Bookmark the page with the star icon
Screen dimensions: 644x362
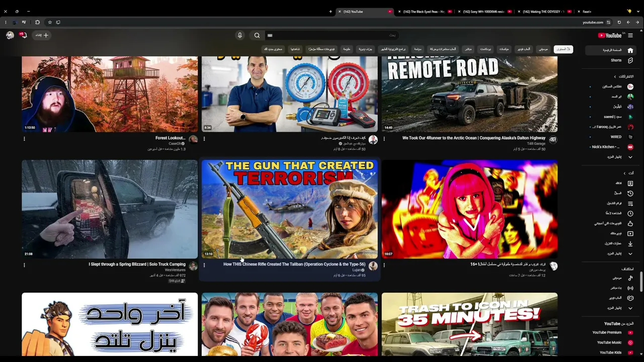coord(50,22)
